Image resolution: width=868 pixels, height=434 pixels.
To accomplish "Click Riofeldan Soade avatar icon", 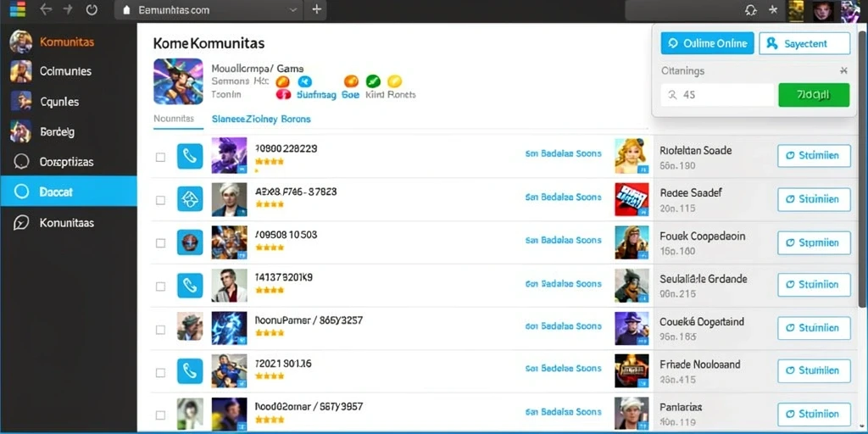I will click(x=632, y=156).
